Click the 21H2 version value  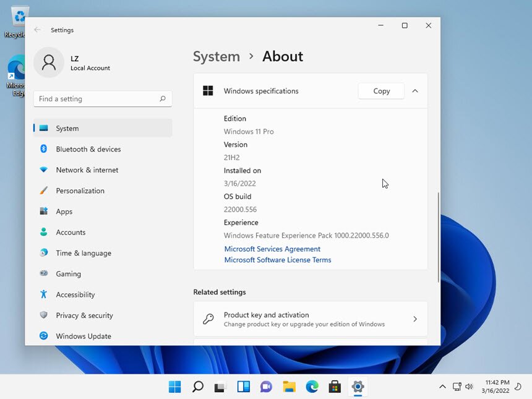[x=232, y=157]
